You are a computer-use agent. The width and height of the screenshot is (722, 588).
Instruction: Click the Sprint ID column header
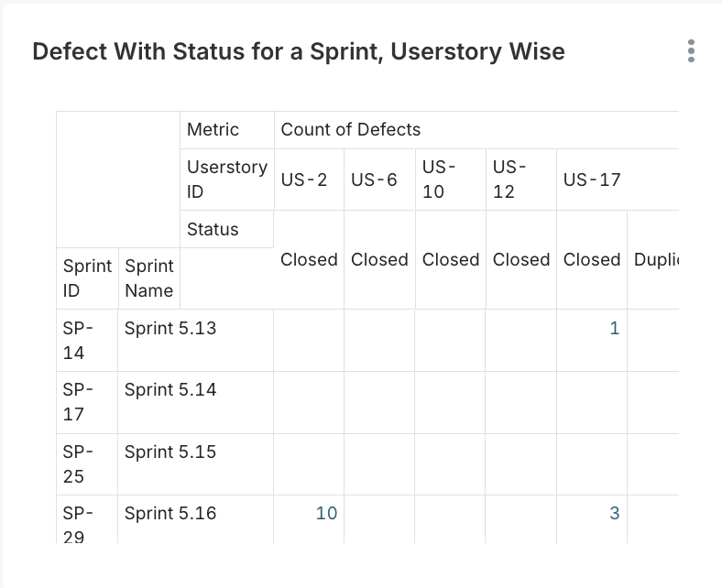[x=86, y=278]
